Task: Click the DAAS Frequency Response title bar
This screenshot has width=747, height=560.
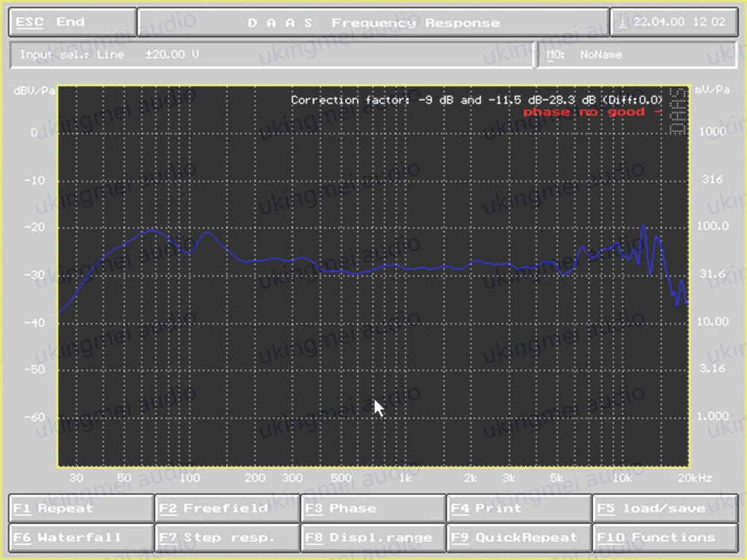Action: [373, 22]
